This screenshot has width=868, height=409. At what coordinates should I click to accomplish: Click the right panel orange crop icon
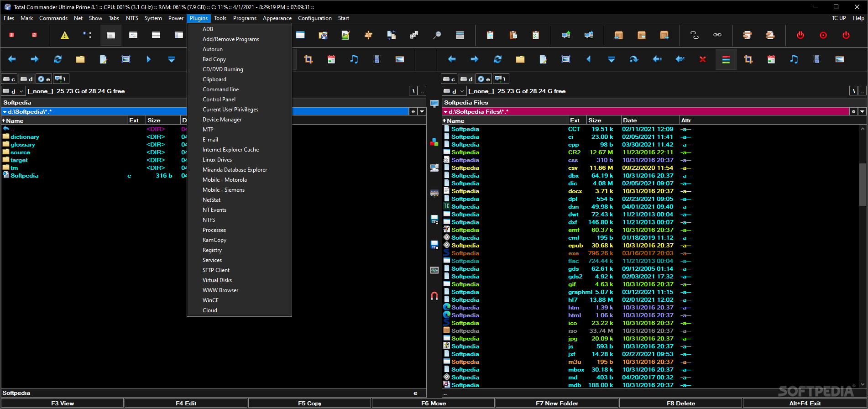748,59
